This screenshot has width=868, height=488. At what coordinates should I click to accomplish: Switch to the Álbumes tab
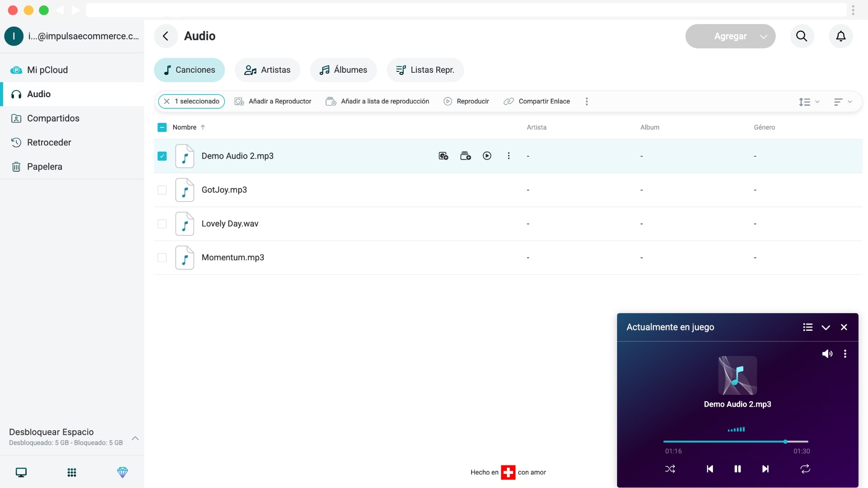point(343,70)
